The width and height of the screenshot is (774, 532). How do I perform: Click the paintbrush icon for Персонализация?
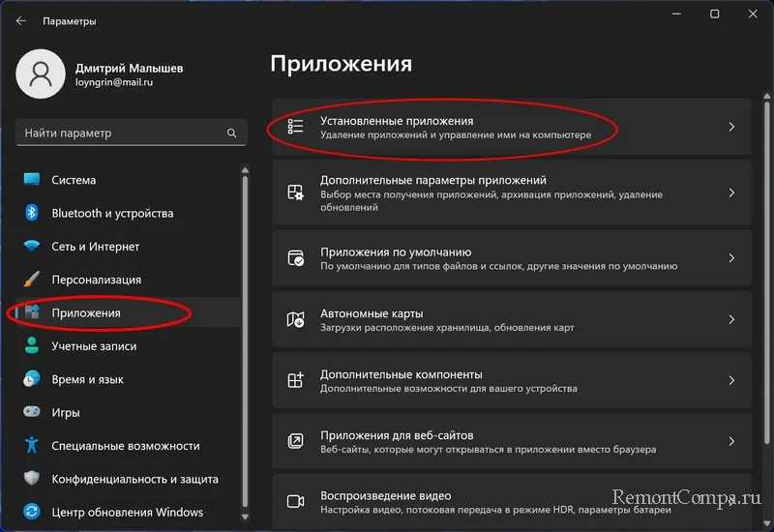pyautogui.click(x=32, y=280)
